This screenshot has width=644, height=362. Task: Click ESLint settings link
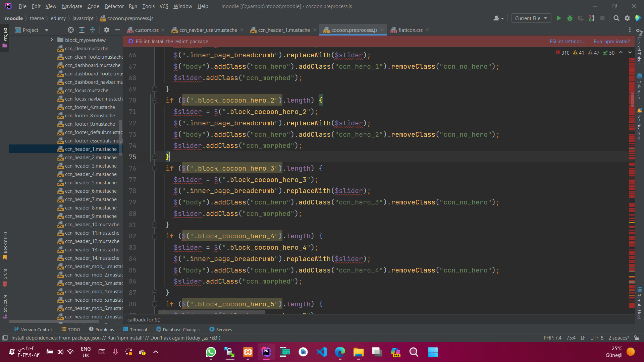(567, 42)
